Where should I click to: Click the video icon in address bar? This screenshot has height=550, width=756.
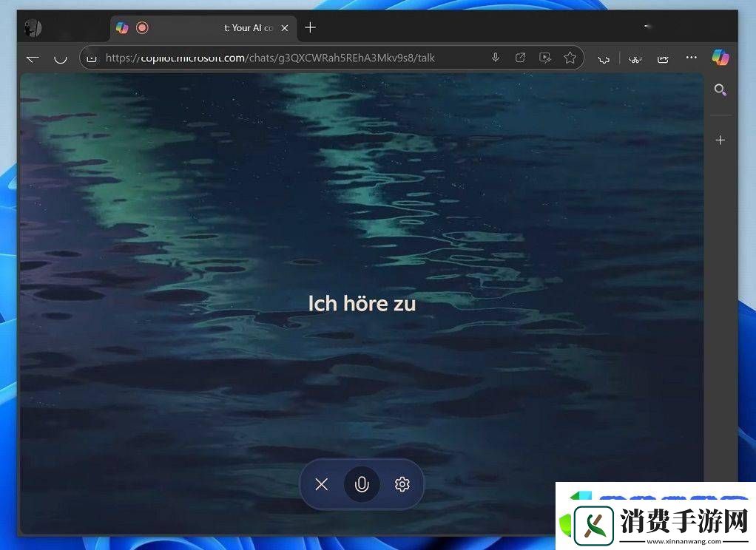[x=545, y=58]
